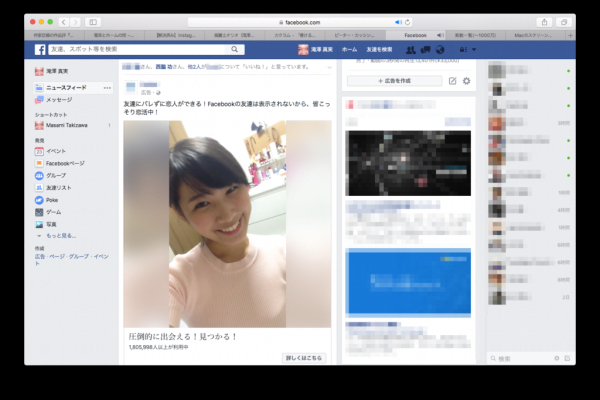Screen dimensions: 600x400
Task: Click 友達を検索 in the top bar
Action: [x=378, y=49]
